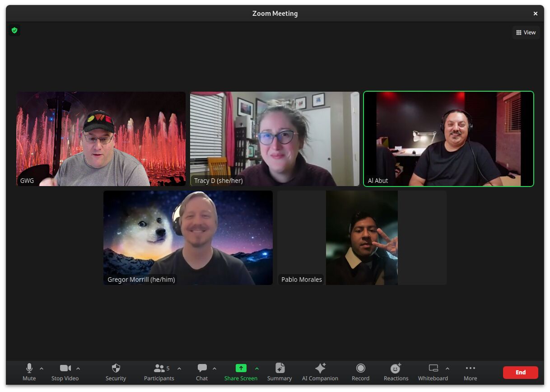The image size is (550, 392).
Task: Stop Video with the camera icon
Action: 65,373
